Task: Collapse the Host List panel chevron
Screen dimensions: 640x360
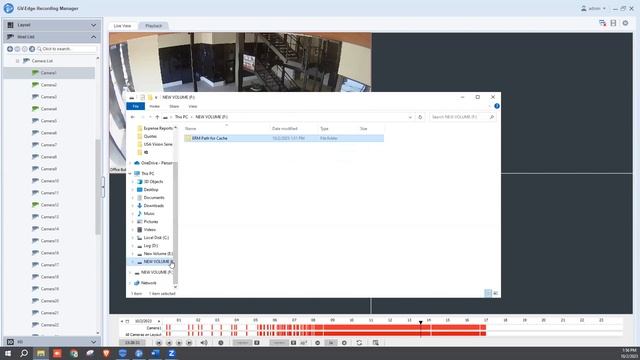Action: [x=93, y=37]
